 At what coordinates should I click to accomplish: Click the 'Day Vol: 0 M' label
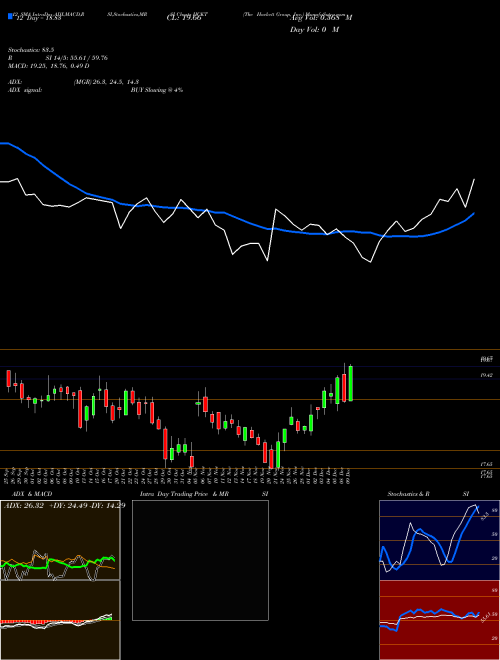(x=314, y=30)
